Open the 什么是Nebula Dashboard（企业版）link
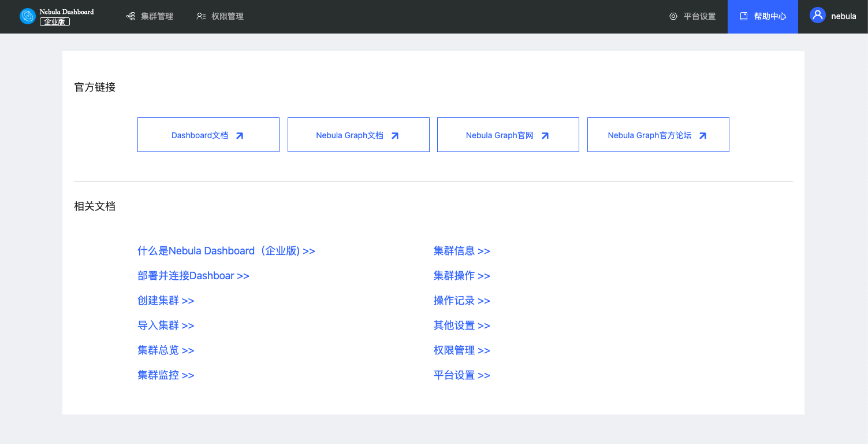This screenshot has height=444, width=868. point(226,251)
